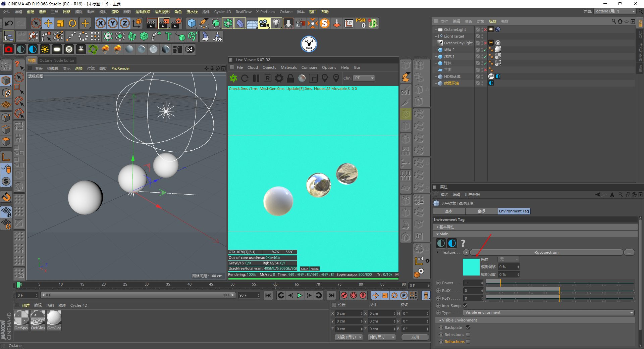Toggle Live Viewer clay mode sphere

[302, 78]
